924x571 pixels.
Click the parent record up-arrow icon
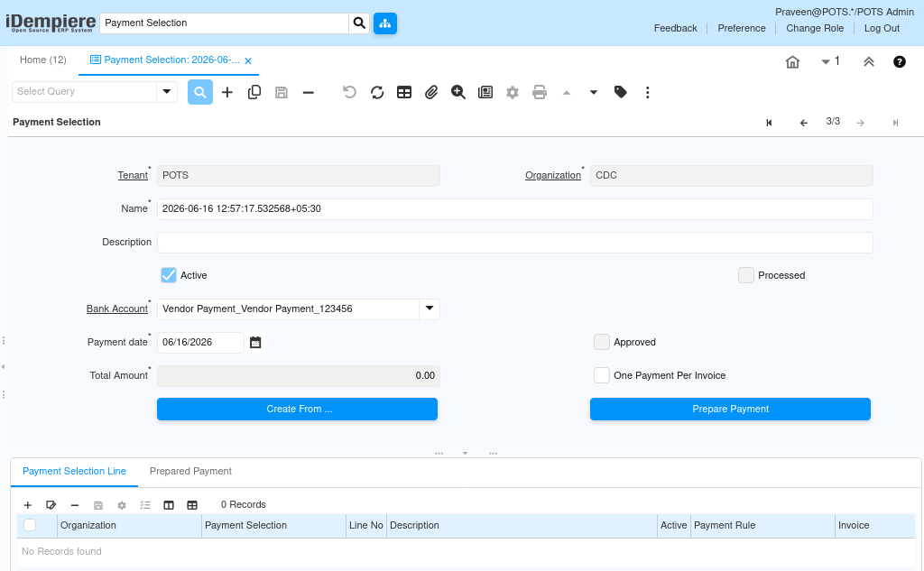coord(567,93)
